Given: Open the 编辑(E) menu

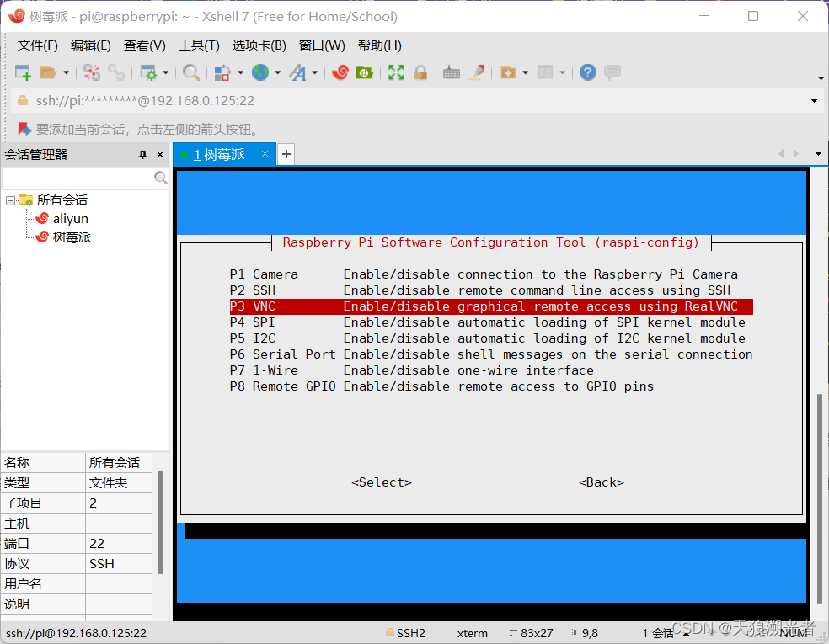Looking at the screenshot, I should tap(91, 45).
